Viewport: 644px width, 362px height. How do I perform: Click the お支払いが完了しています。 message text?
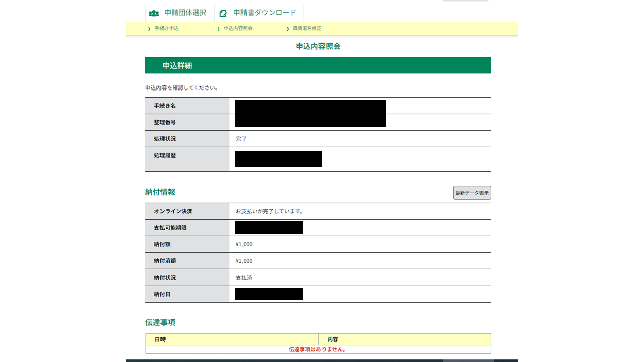pyautogui.click(x=269, y=211)
